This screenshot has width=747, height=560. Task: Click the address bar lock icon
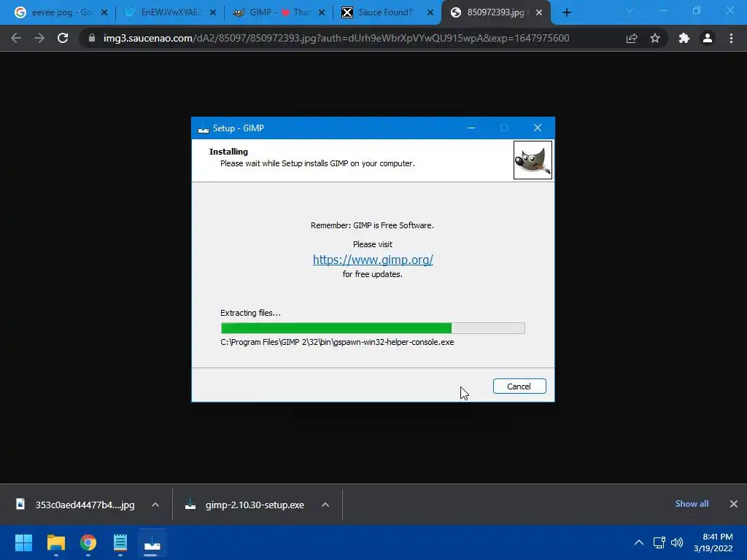pyautogui.click(x=92, y=38)
